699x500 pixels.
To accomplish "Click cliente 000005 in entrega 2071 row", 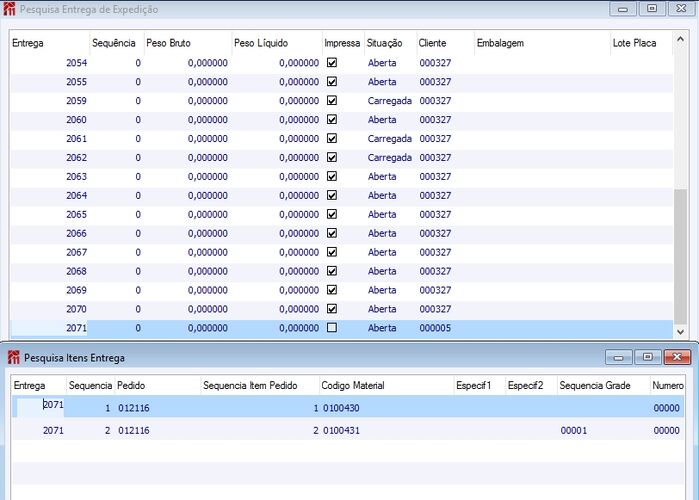I will (435, 328).
